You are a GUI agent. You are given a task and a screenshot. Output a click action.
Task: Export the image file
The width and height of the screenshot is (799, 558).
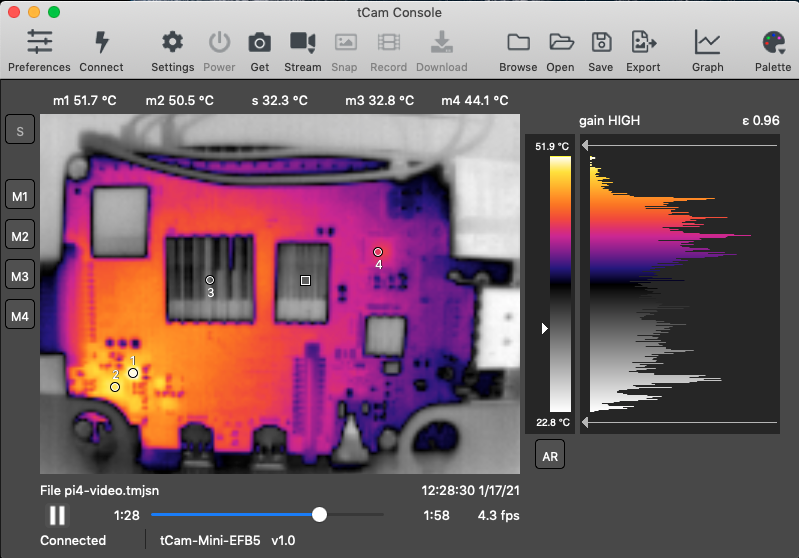tap(643, 43)
